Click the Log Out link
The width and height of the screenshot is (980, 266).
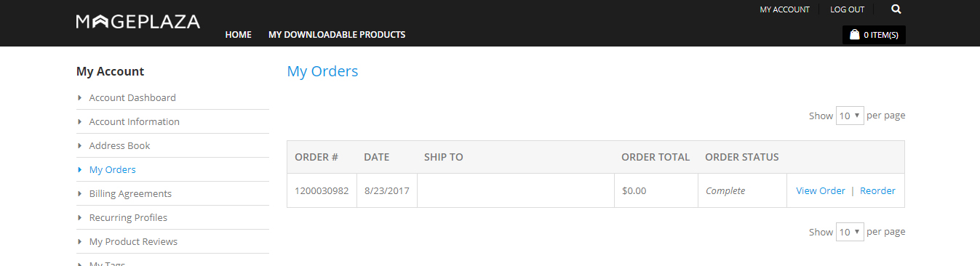(848, 9)
